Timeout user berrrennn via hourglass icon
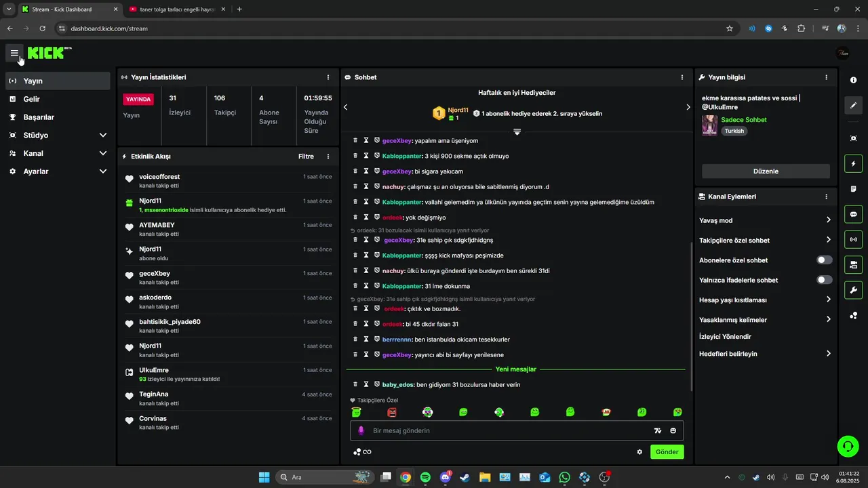This screenshot has height=488, width=868. [x=366, y=339]
